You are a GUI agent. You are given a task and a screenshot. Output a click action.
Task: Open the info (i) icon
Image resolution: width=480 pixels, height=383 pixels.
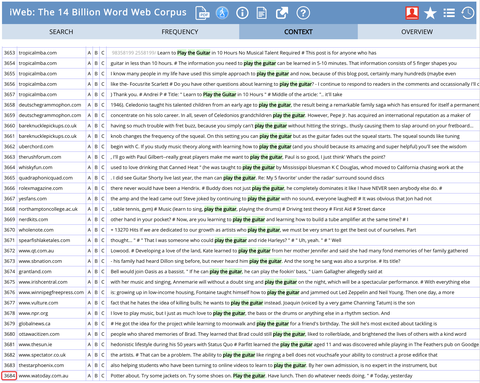pos(242,13)
